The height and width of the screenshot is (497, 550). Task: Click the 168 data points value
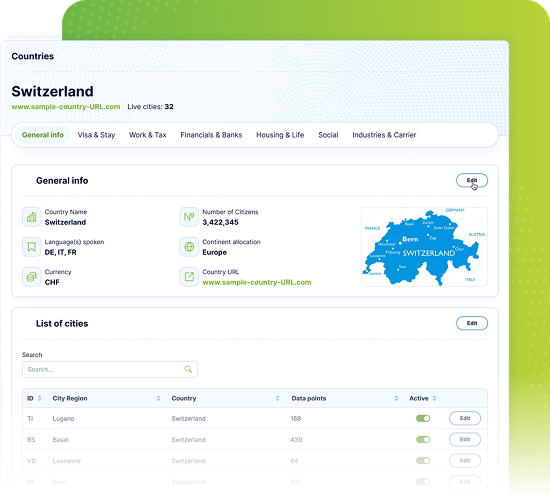tap(296, 418)
